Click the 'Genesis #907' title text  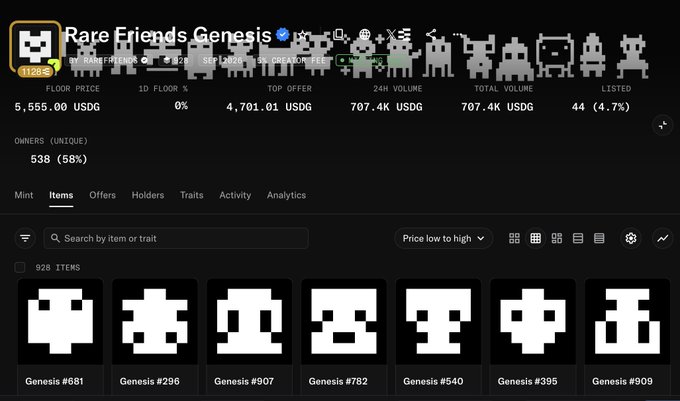[244, 381]
